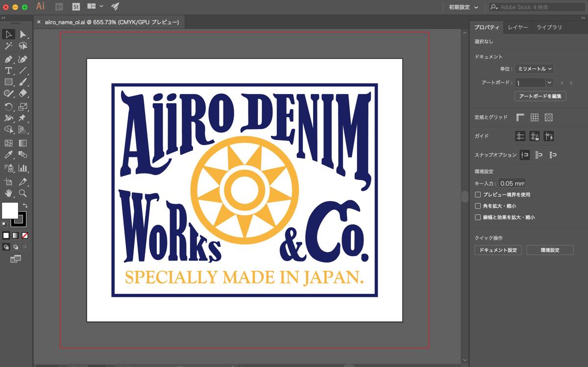Screen dimensions: 588x367
Task: Select the Direct Selection tool
Action: (23, 34)
